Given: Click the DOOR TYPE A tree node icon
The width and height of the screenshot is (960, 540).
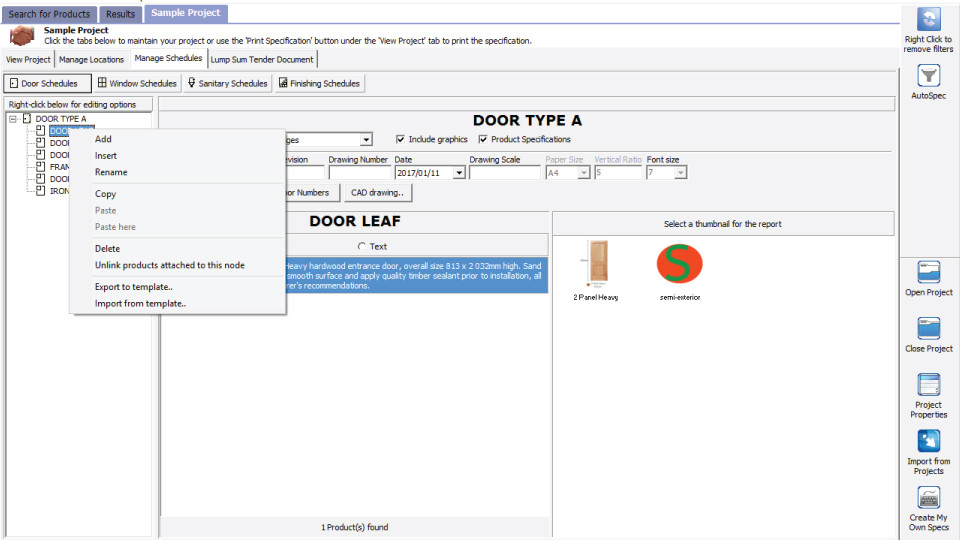Looking at the screenshot, I should [27, 118].
